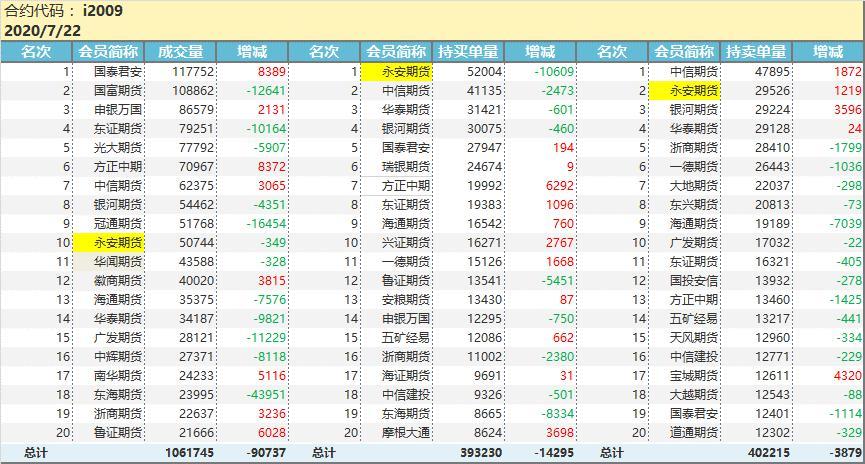This screenshot has height=464, width=865.
Task: Select the volume total 1061745
Action: click(x=189, y=453)
